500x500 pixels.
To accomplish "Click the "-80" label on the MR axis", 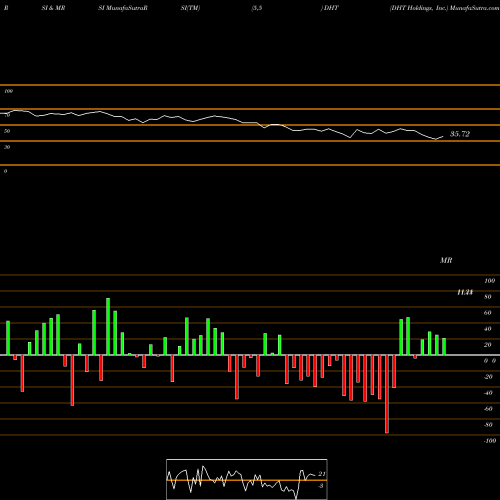I will click(x=488, y=425).
